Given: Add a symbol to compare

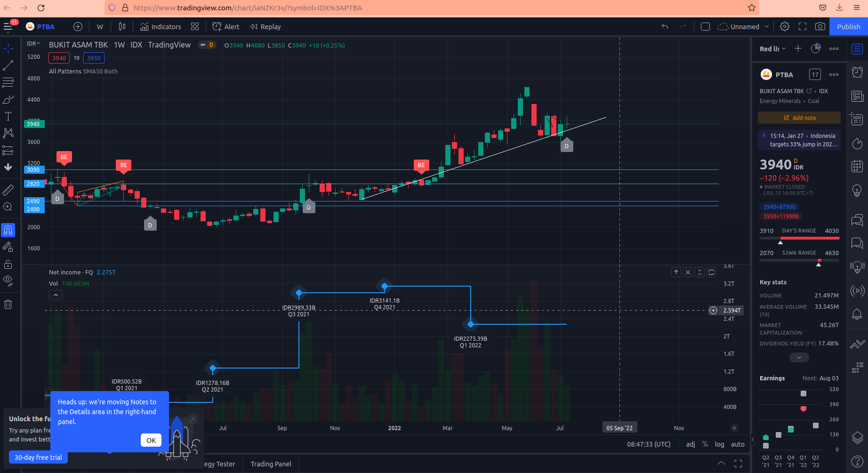Looking at the screenshot, I should click(x=78, y=27).
